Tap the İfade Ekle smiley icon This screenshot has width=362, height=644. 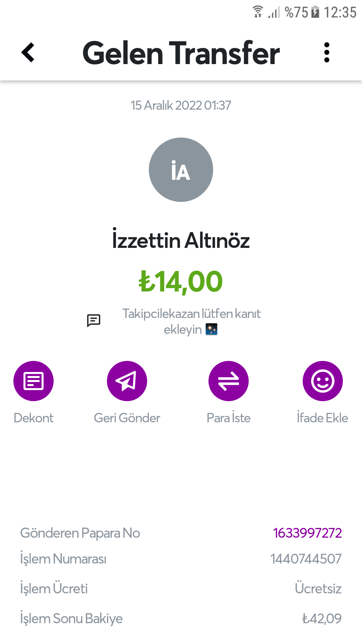[x=322, y=381]
